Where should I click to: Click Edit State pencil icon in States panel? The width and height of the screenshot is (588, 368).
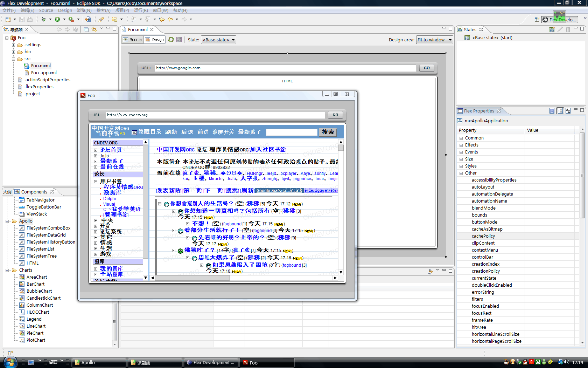[560, 29]
